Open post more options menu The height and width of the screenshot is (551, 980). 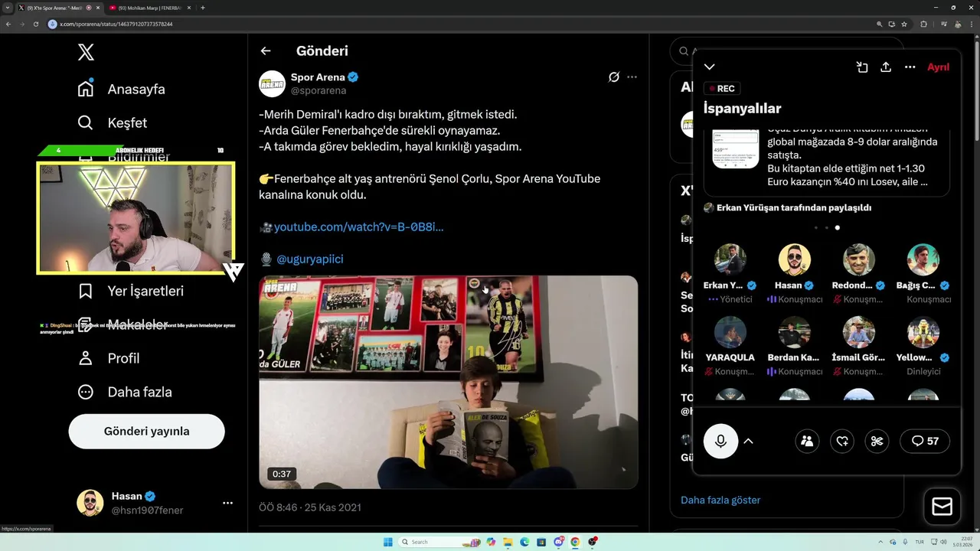click(x=632, y=77)
